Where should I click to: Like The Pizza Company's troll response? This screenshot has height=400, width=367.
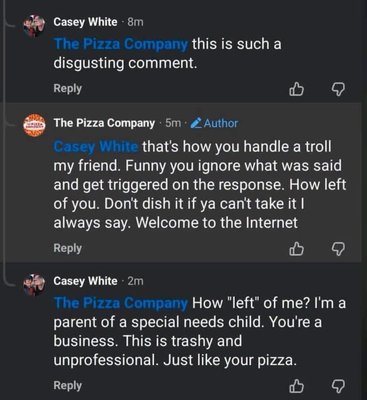pyautogui.click(x=296, y=249)
